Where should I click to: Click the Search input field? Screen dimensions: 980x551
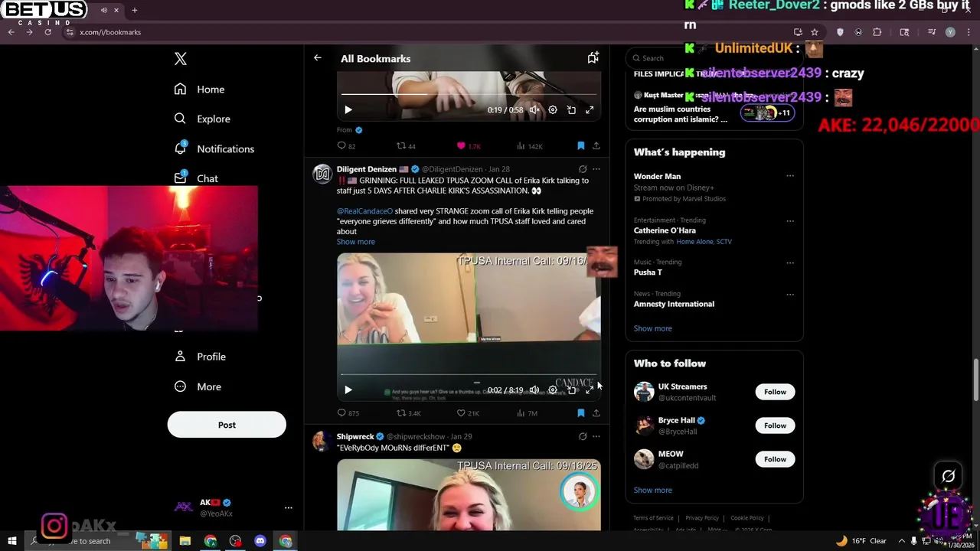714,58
